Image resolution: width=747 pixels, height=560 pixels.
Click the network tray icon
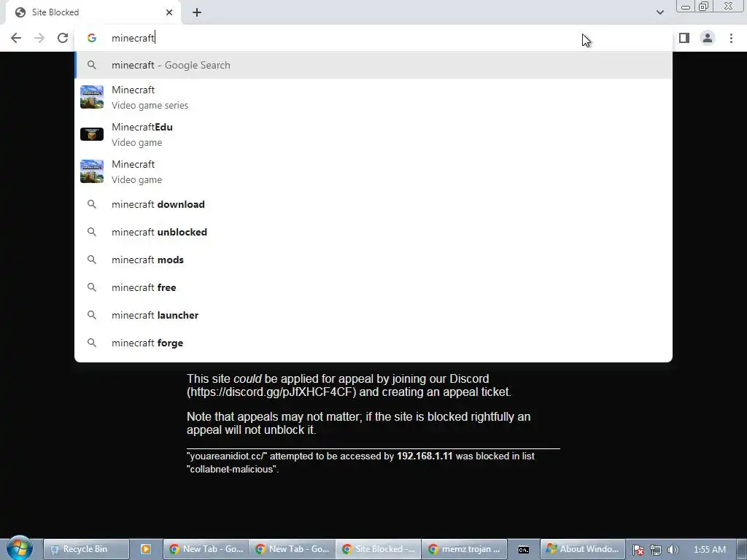click(656, 550)
